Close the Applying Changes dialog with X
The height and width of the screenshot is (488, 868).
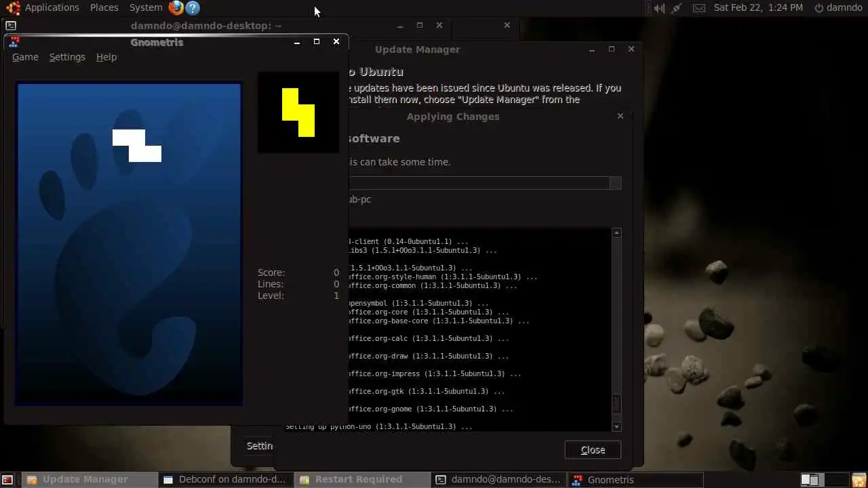[620, 116]
